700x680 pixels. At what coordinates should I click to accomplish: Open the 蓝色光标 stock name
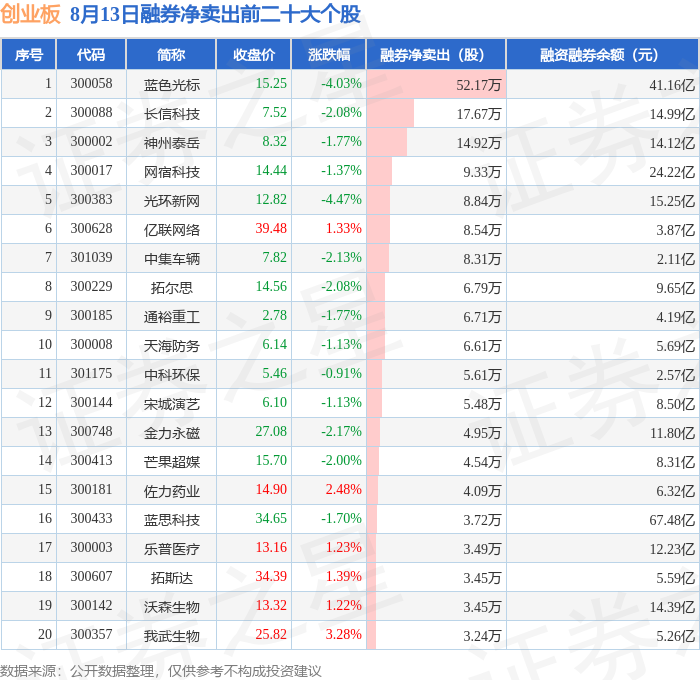(x=172, y=85)
